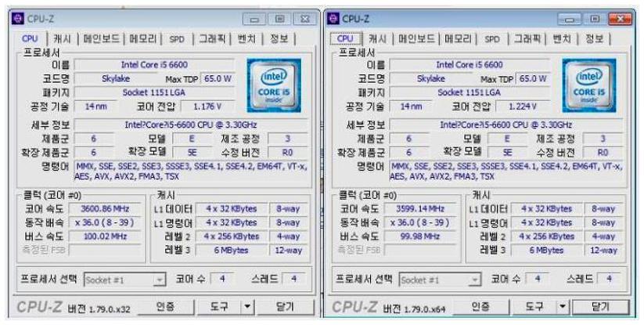Click the 닫기 button in the left window
This screenshot has width=644, height=325.
286,306
